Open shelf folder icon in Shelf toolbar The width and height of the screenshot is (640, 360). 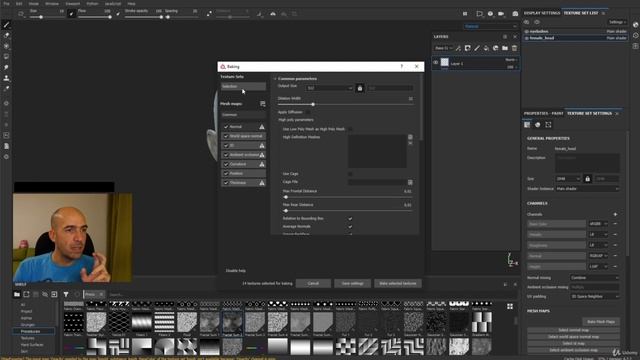click(x=17, y=294)
